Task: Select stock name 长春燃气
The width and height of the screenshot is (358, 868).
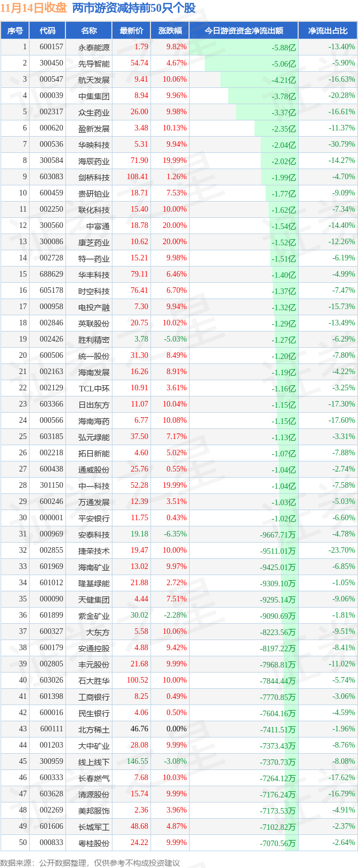Action: coord(94,778)
